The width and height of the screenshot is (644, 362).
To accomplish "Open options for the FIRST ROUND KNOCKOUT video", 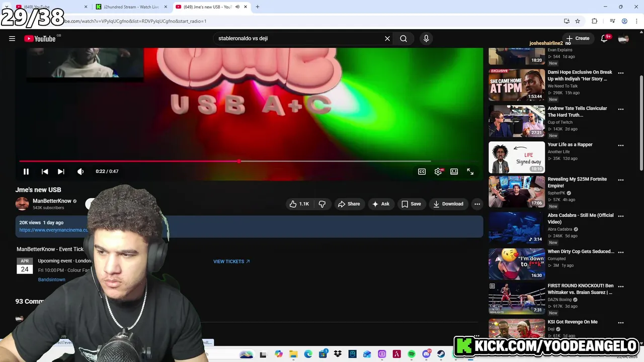I will pyautogui.click(x=621, y=287).
